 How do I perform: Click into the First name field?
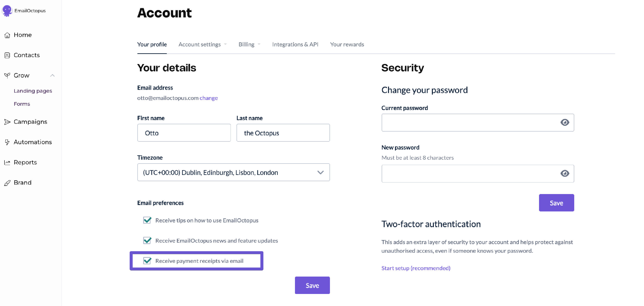click(184, 133)
